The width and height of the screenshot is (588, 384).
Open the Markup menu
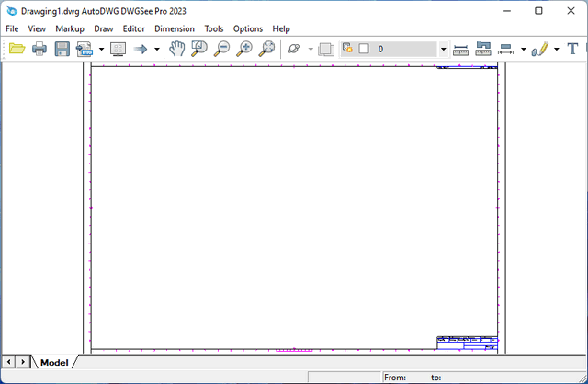pos(70,28)
